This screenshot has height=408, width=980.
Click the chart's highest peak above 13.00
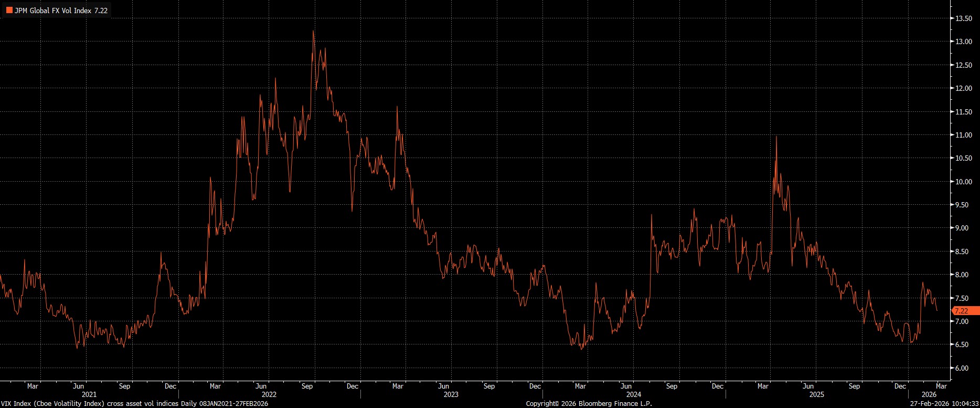pyautogui.click(x=313, y=32)
